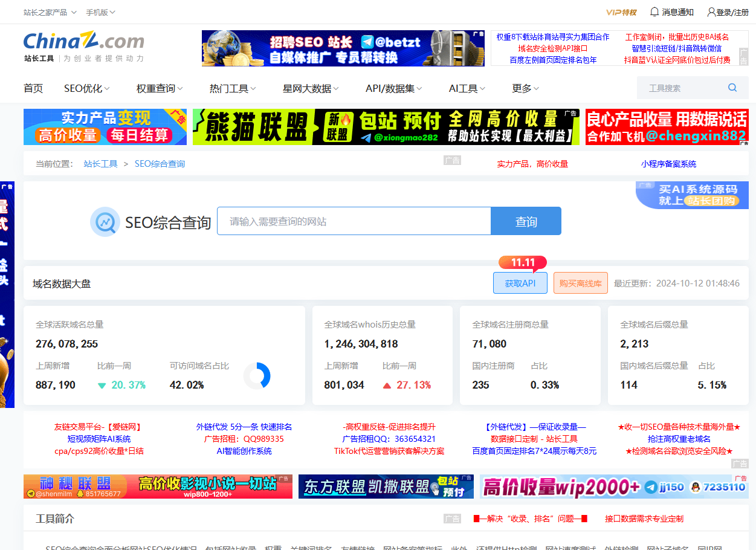Click the 检测域名谷歌浏览安全风险 link
The height and width of the screenshot is (550, 756).
click(679, 451)
